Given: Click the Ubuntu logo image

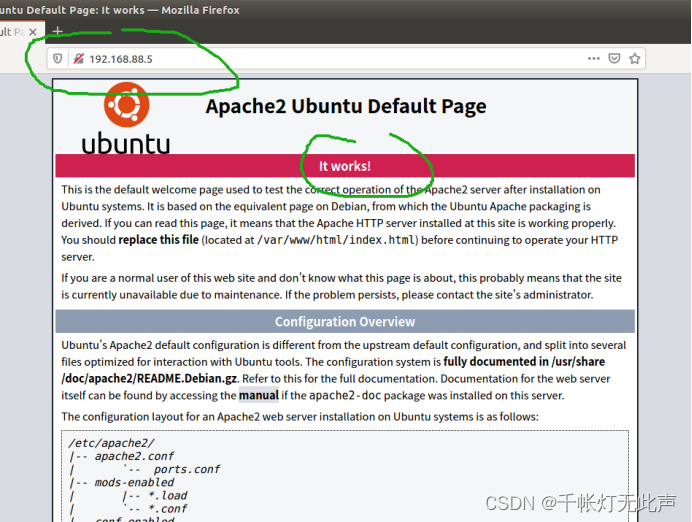Looking at the screenshot, I should pos(126,118).
